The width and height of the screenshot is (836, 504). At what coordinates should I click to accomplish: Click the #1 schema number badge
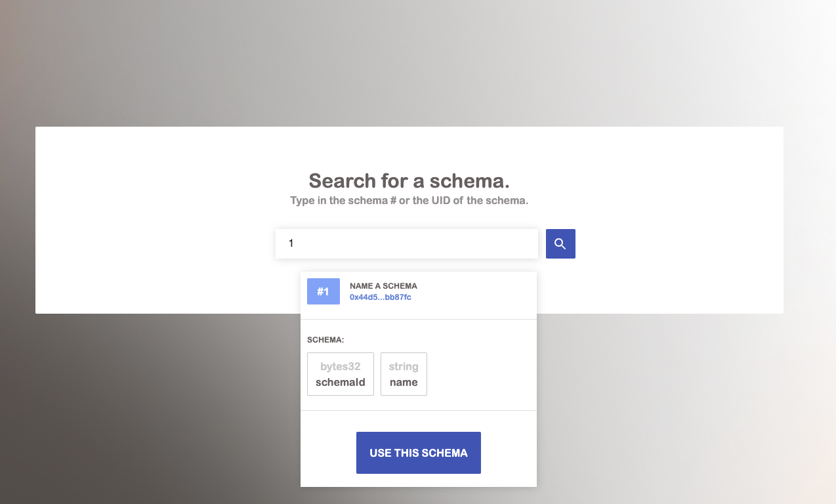[323, 291]
